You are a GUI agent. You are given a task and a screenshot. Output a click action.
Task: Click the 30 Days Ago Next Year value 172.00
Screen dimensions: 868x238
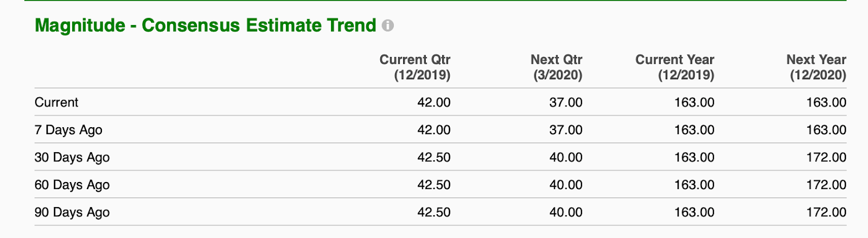tap(826, 158)
